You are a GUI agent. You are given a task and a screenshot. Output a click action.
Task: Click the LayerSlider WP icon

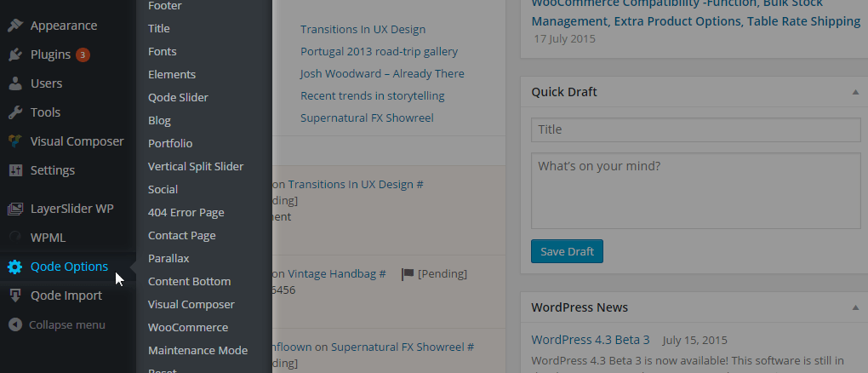15,209
